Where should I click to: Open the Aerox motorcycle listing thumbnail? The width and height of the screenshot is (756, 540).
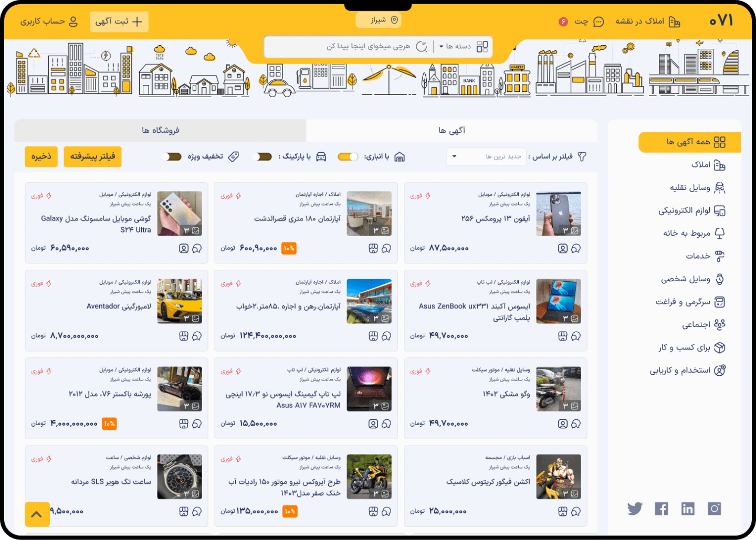[x=369, y=477]
